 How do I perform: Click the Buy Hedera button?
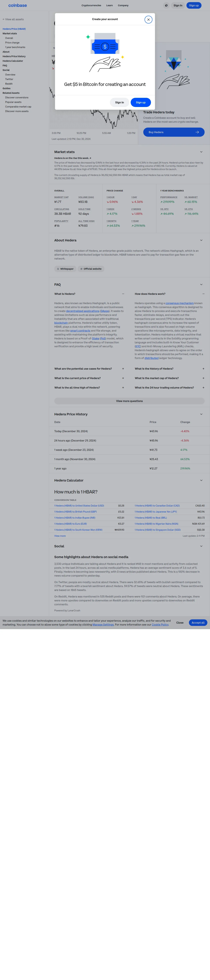[174, 132]
